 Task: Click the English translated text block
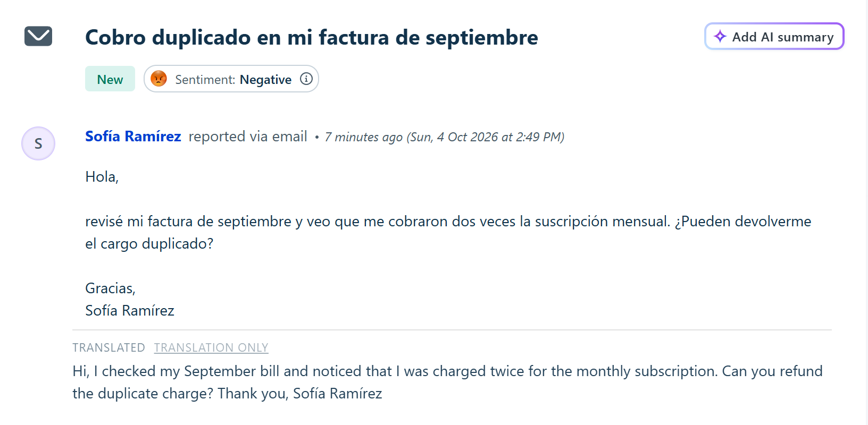click(448, 382)
